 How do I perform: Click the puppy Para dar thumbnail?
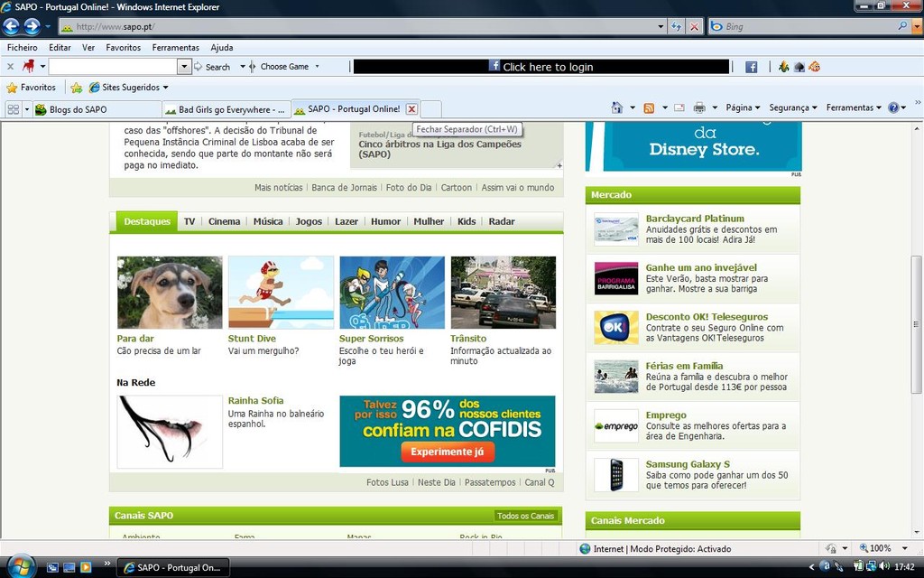click(x=170, y=293)
